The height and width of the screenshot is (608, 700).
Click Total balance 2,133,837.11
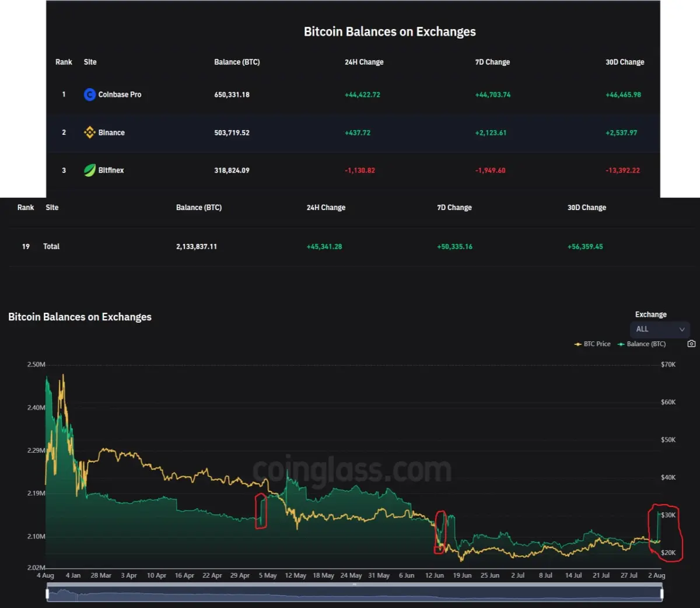click(x=197, y=246)
